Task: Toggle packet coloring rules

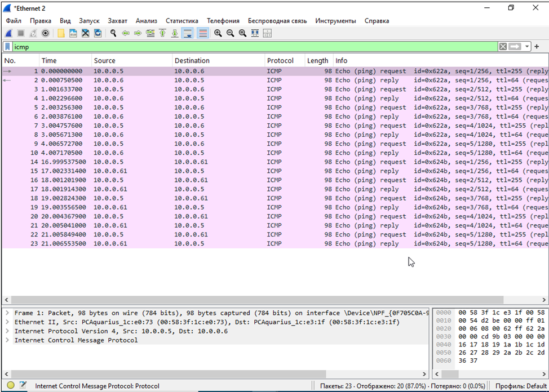Action: [x=203, y=33]
